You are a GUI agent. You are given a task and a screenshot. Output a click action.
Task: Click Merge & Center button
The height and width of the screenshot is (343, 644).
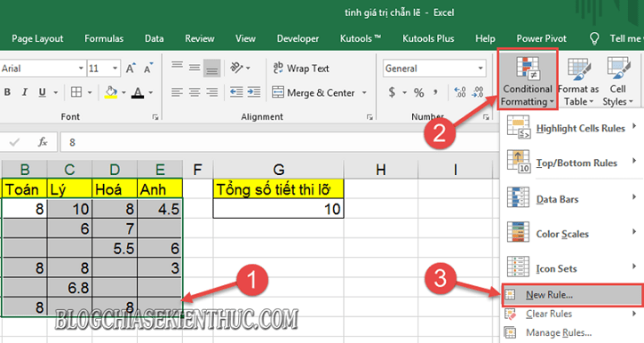[314, 92]
